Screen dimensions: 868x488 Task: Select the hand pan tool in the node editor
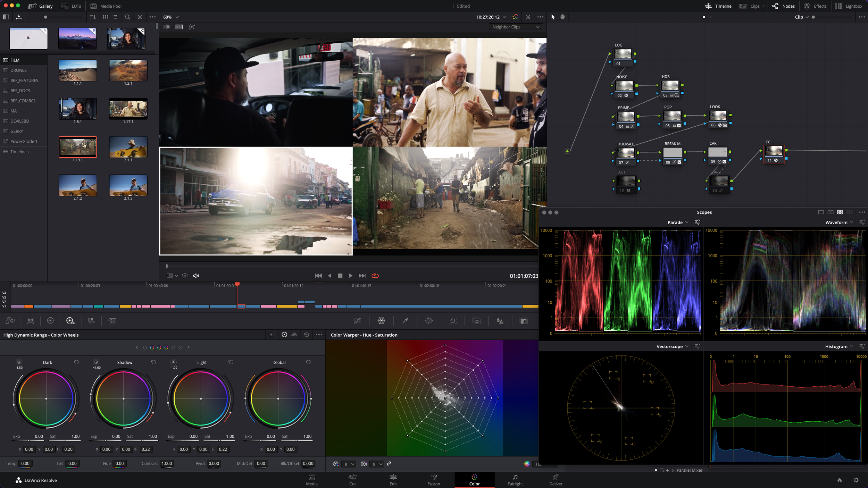[x=562, y=17]
